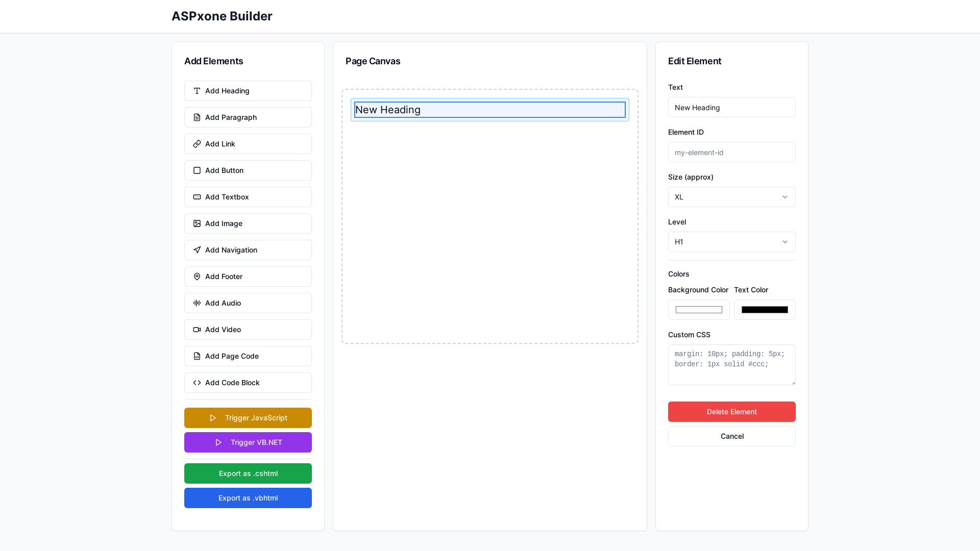Click the square icon in Add Button
980x551 pixels.
[x=197, y=170]
